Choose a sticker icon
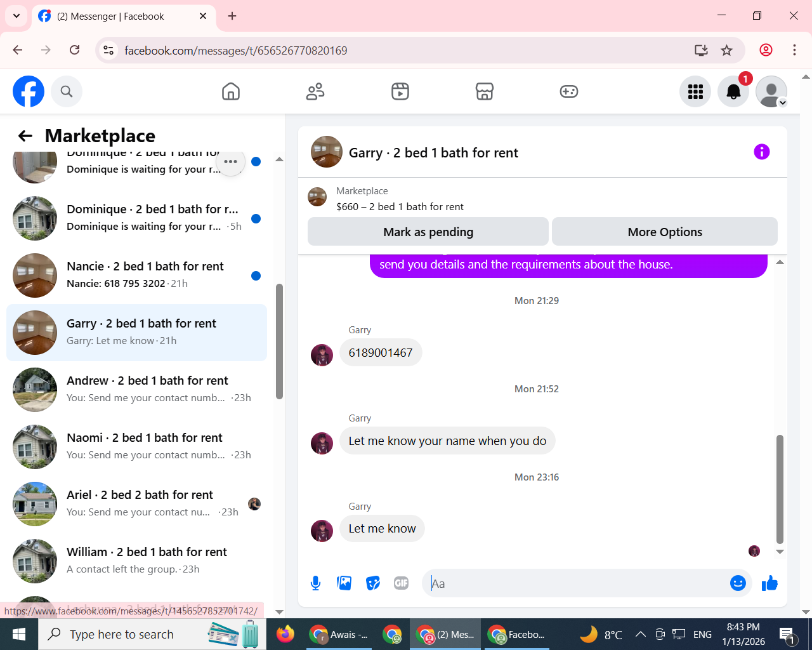812x650 pixels. [373, 583]
